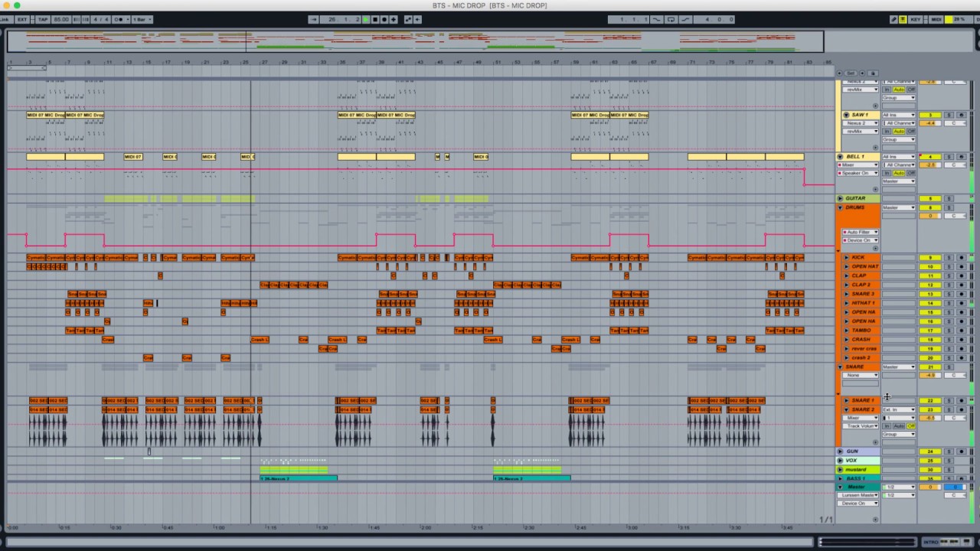Click the SAW 1 volume field -4.4
Viewport: 980px width, 551px height.
point(930,123)
